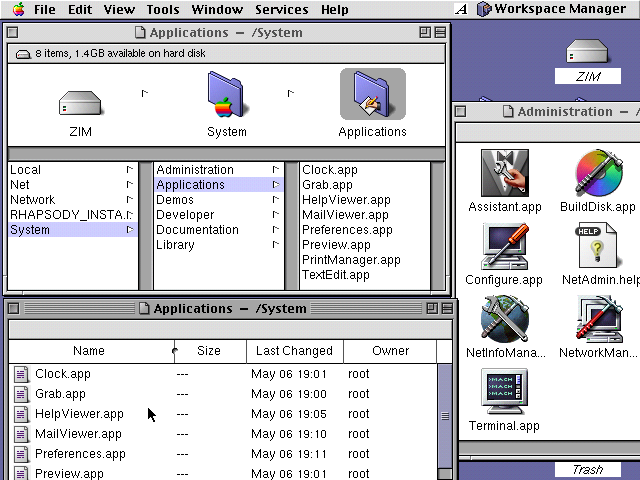Select PrintManager.app in browser column

click(365, 260)
